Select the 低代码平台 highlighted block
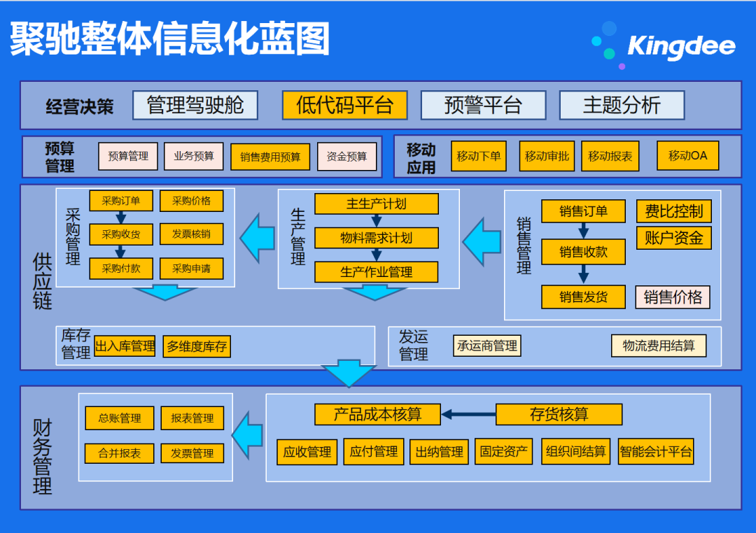The height and width of the screenshot is (533, 756). pos(345,106)
